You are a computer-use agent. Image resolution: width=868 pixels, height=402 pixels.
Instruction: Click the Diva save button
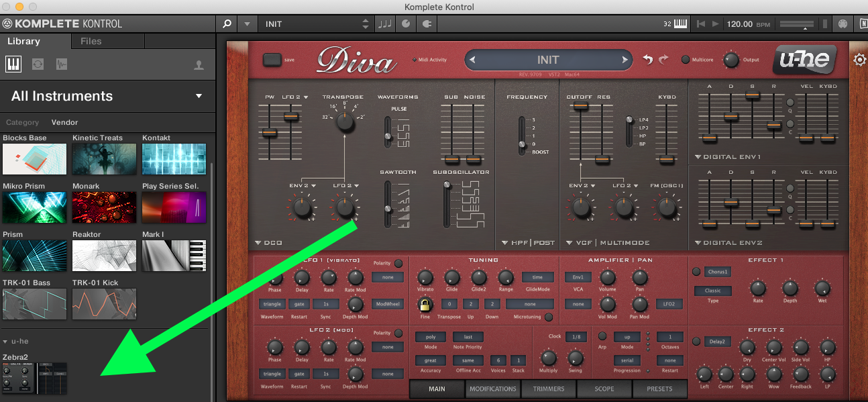272,60
